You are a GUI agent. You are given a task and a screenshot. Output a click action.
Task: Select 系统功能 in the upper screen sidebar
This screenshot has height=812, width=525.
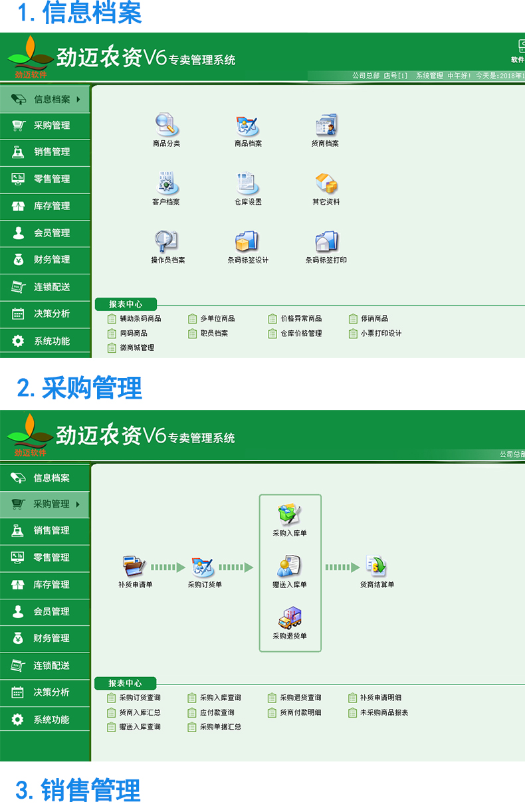[45, 341]
